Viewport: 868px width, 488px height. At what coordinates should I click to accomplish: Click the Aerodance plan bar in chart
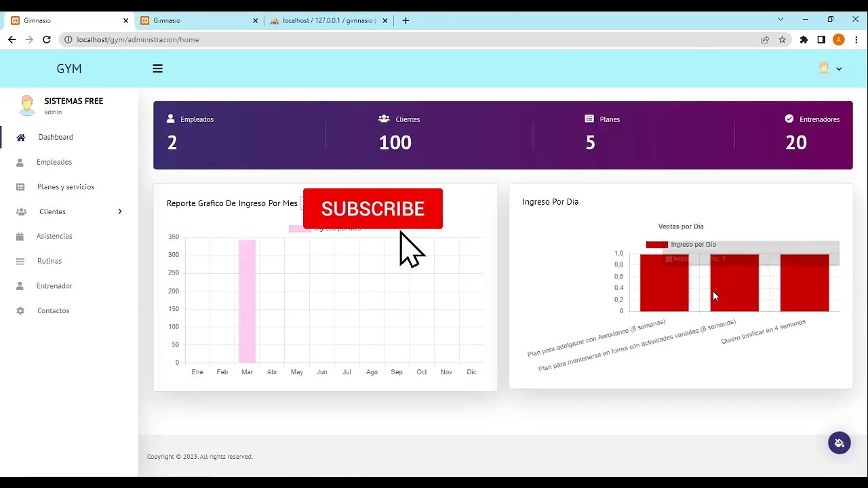pos(664,283)
